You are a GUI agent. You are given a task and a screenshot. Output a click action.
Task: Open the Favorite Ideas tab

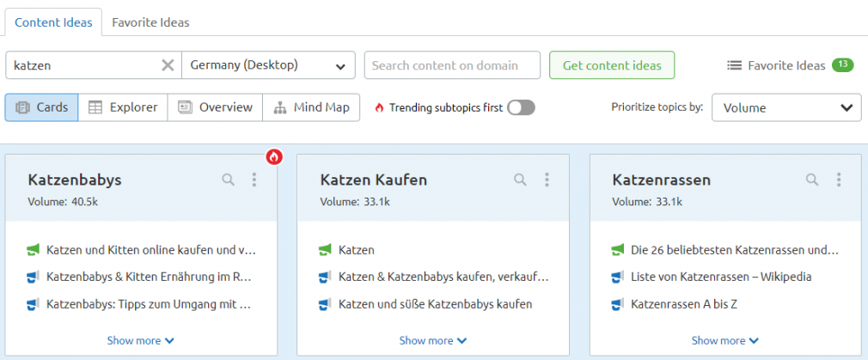(150, 22)
